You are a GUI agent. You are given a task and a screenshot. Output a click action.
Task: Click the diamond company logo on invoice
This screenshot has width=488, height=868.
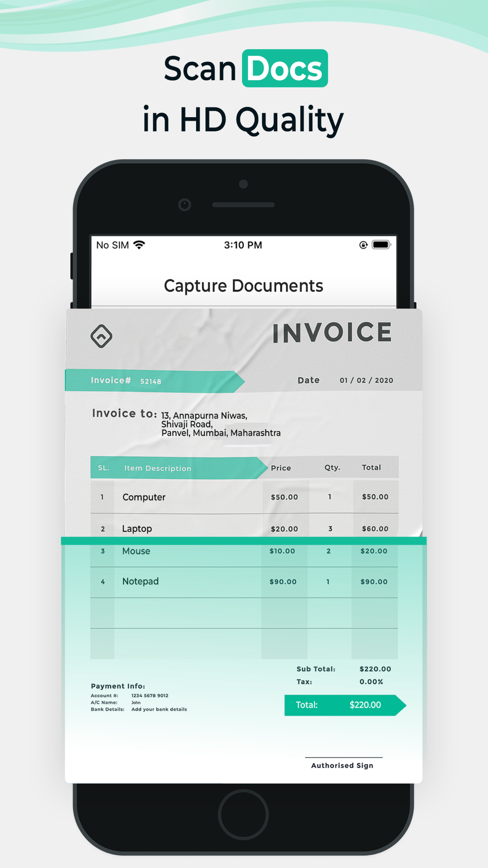pos(102,336)
